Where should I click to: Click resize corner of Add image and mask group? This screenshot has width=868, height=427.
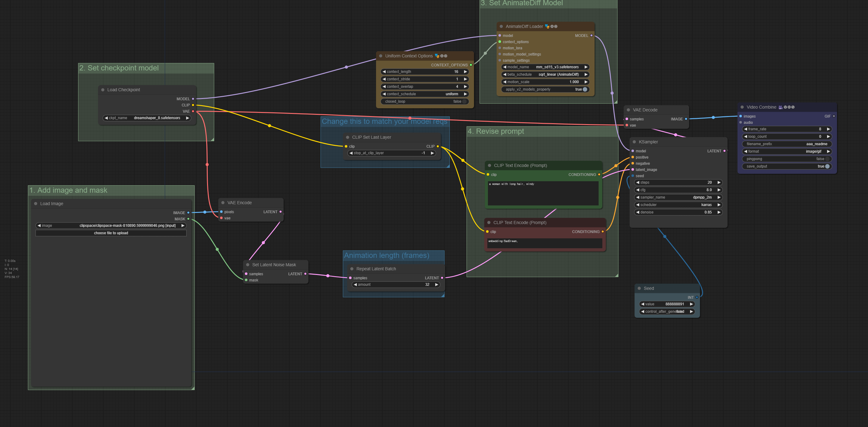click(x=193, y=388)
